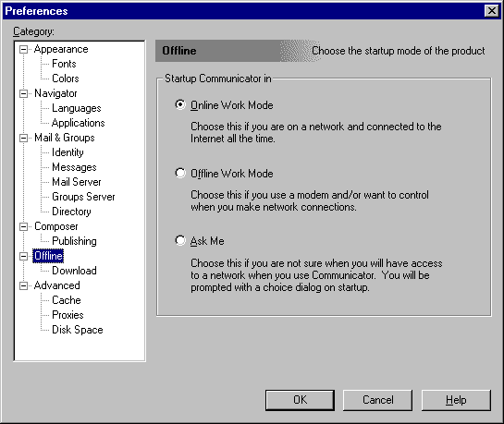Choose the Ask Me radio option

180,240
